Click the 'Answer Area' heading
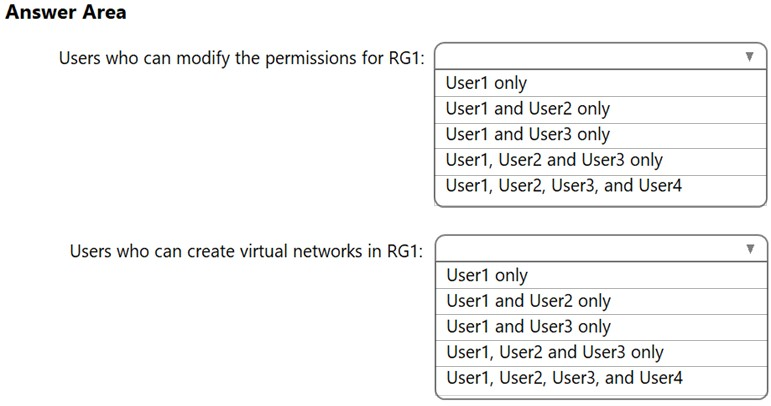 (66, 13)
